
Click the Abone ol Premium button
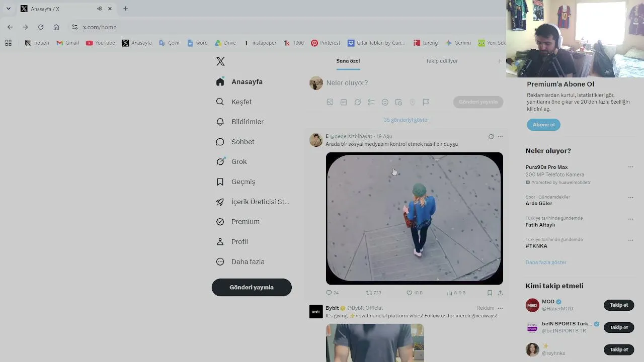click(543, 125)
